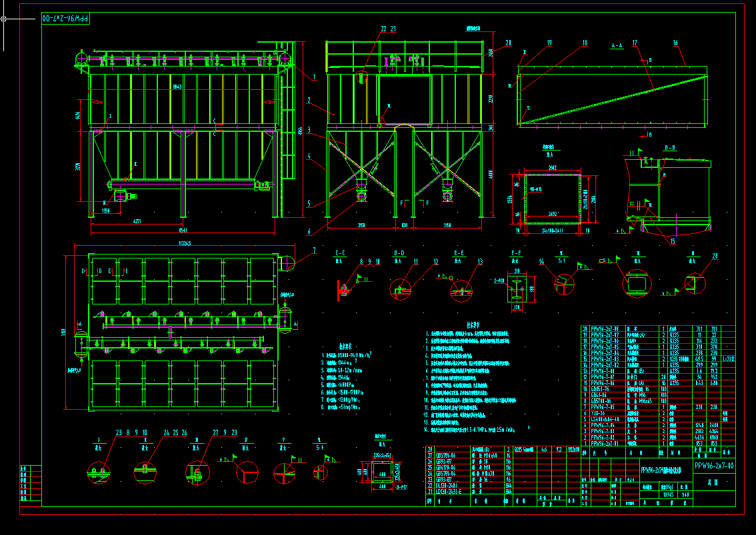The image size is (756, 535).
Task: Click the total weight 19345 cell in title block
Action: coord(668,494)
